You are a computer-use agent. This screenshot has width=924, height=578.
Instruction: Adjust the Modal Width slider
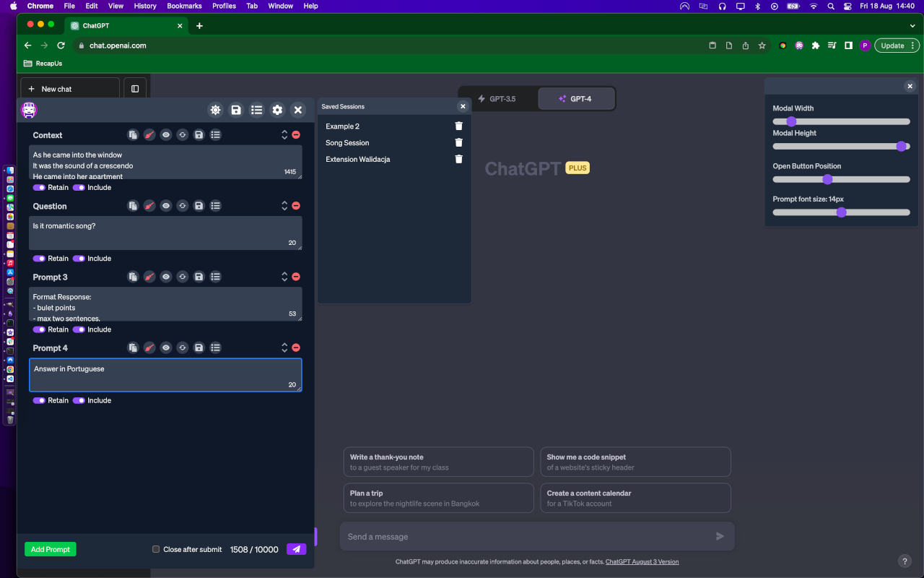[841, 121]
